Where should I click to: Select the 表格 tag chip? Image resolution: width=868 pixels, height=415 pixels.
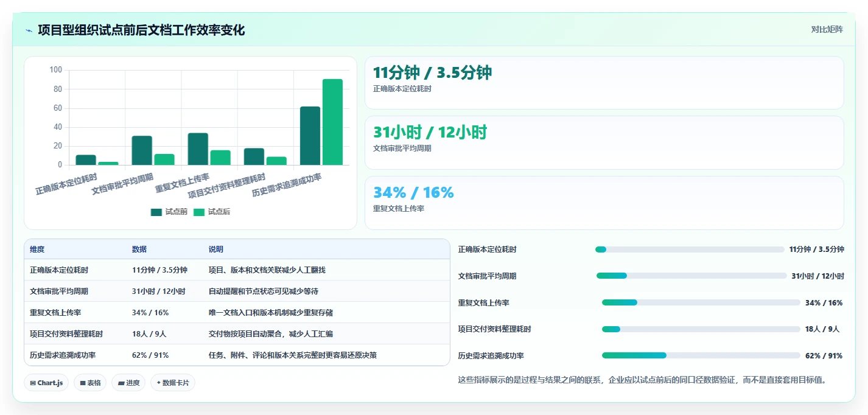point(90,383)
